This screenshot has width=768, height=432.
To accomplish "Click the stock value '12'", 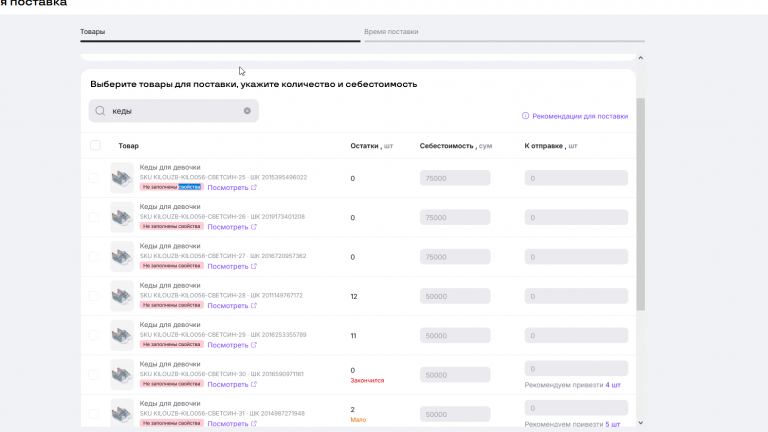I will (x=354, y=296).
